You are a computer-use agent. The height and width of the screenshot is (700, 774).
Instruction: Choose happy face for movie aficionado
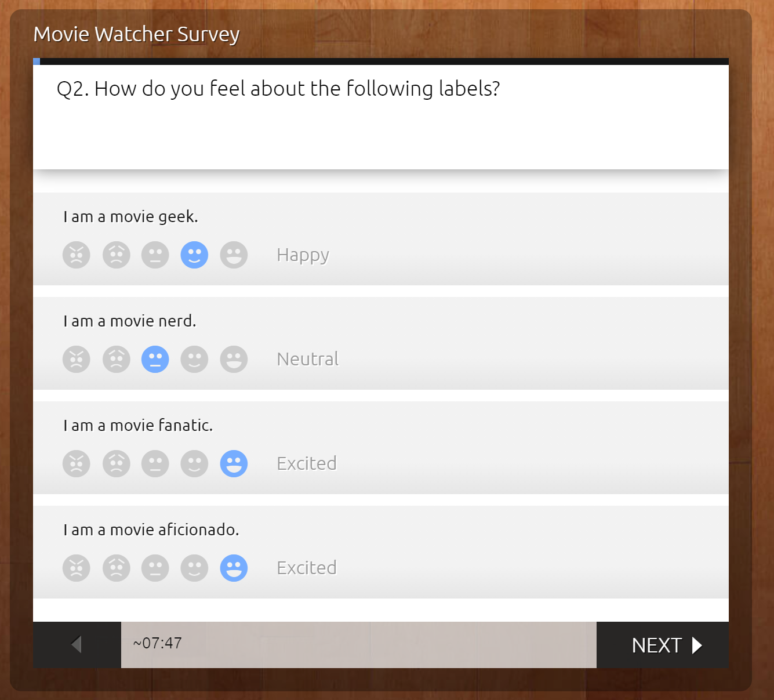[194, 568]
